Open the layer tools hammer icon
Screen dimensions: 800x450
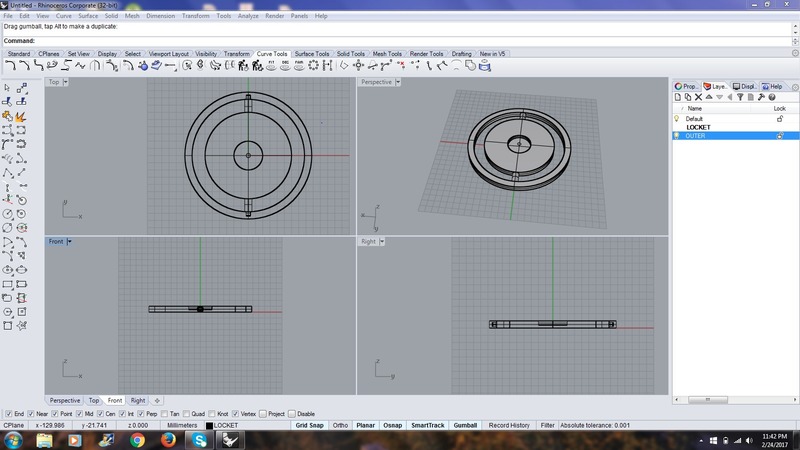[x=761, y=97]
